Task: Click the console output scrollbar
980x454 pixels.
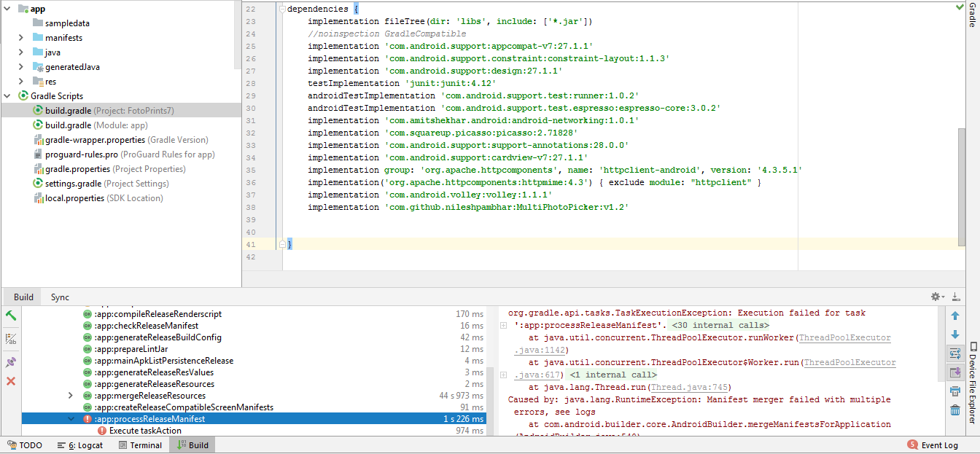Action: [940, 343]
